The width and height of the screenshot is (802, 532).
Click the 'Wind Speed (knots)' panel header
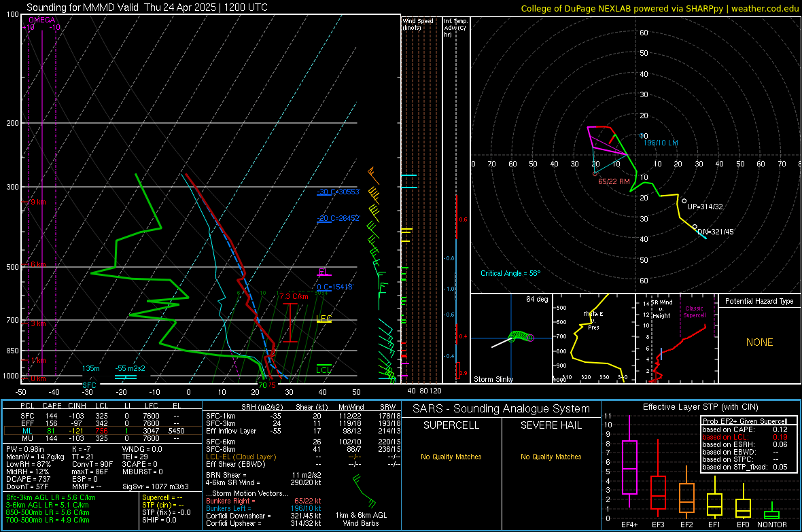tap(418, 24)
